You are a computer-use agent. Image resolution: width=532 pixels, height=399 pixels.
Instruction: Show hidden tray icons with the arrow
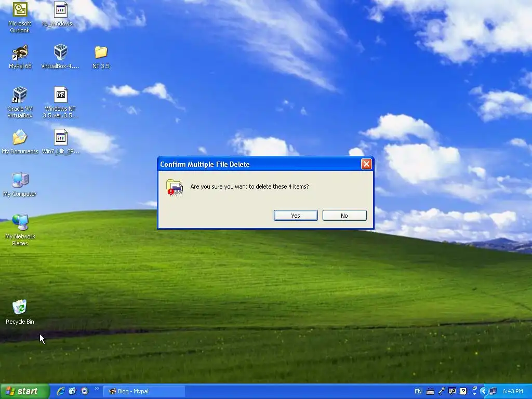(x=484, y=391)
